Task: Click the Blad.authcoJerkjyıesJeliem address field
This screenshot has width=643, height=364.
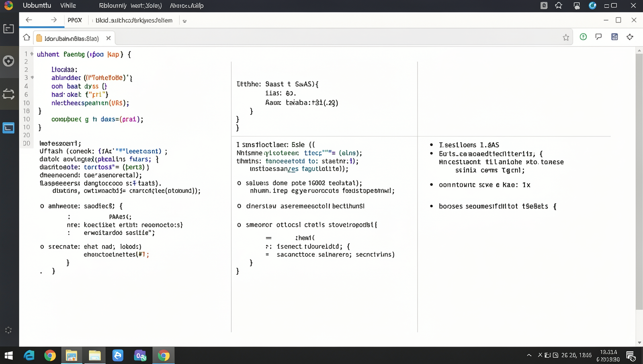Action: pyautogui.click(x=134, y=20)
